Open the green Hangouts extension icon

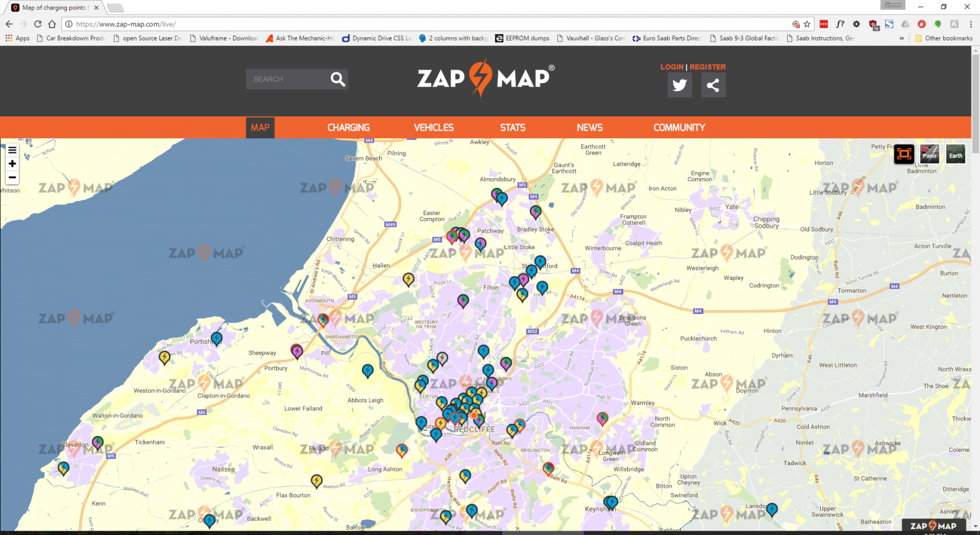pos(938,24)
